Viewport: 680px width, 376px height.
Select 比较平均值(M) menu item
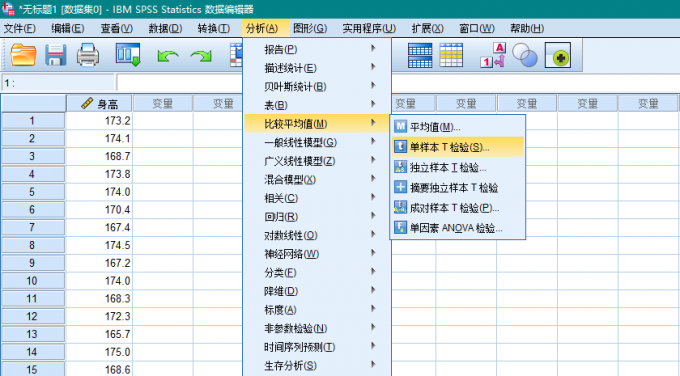(x=317, y=124)
